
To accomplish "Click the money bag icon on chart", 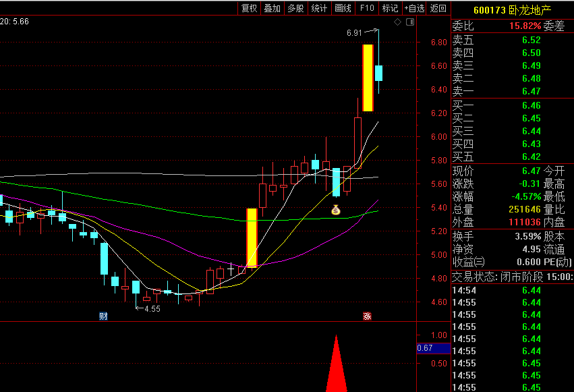I will point(336,210).
